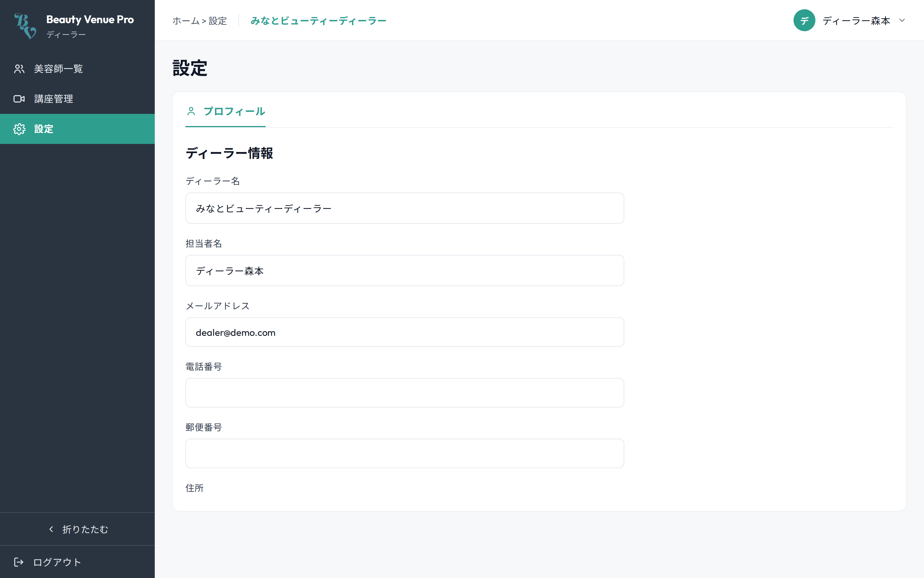Click the 設定 page heading
This screenshot has height=578, width=924.
[190, 68]
